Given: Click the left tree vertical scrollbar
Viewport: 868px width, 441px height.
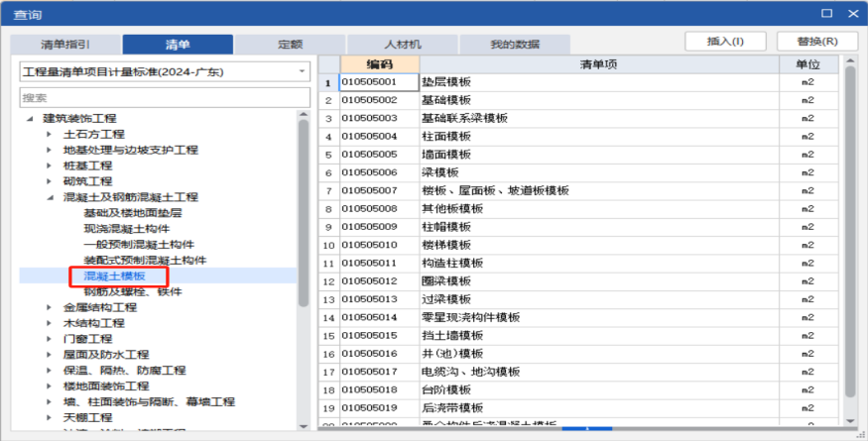Looking at the screenshot, I should click(304, 213).
